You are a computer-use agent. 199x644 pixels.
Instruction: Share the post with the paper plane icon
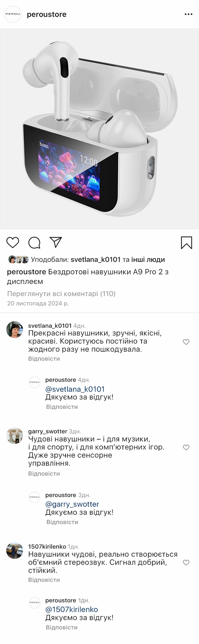tap(56, 242)
